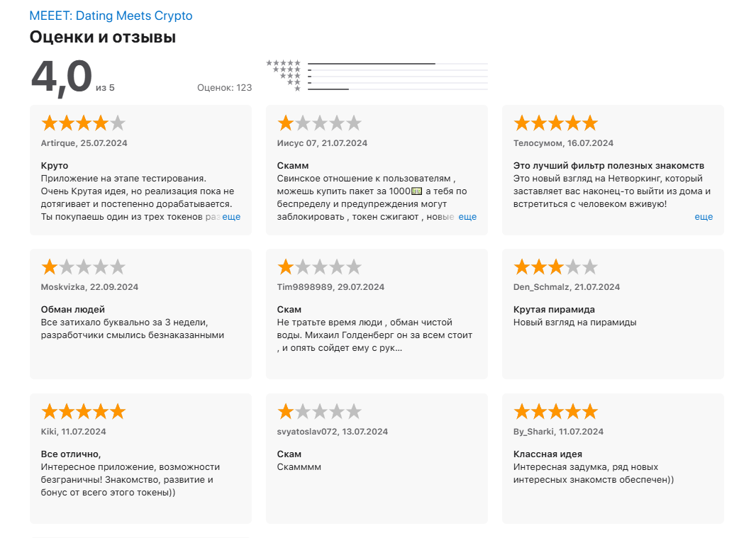Click the Оценки и отзывы heading

[103, 37]
